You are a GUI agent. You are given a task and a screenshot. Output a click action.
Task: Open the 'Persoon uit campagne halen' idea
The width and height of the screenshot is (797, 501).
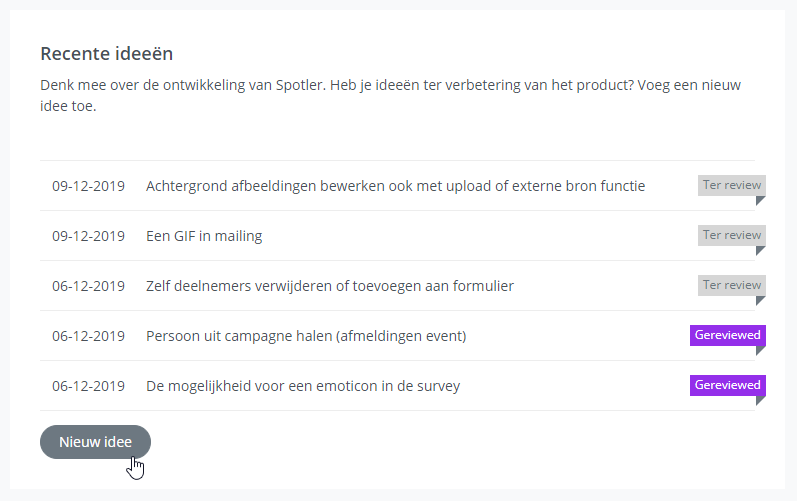pos(306,336)
